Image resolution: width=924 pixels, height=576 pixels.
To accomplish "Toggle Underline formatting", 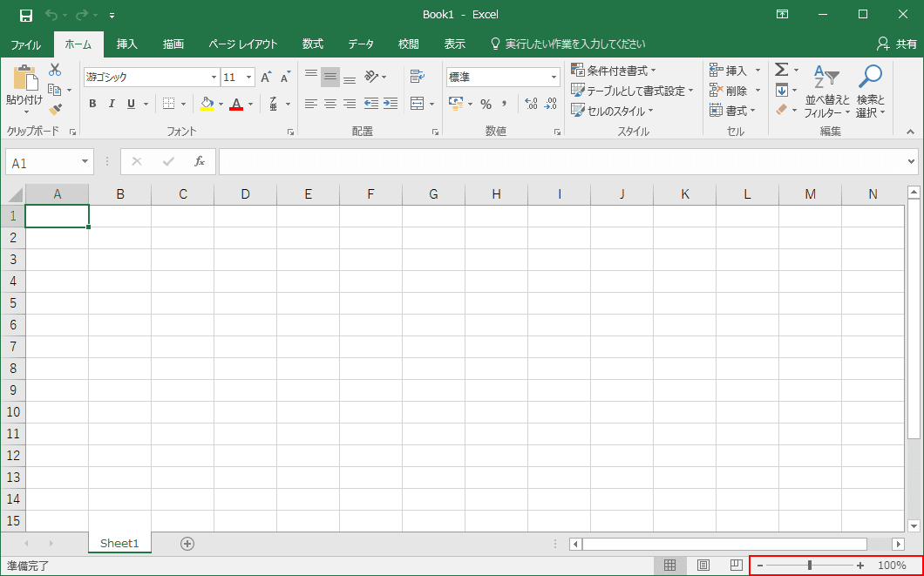I will coord(131,104).
